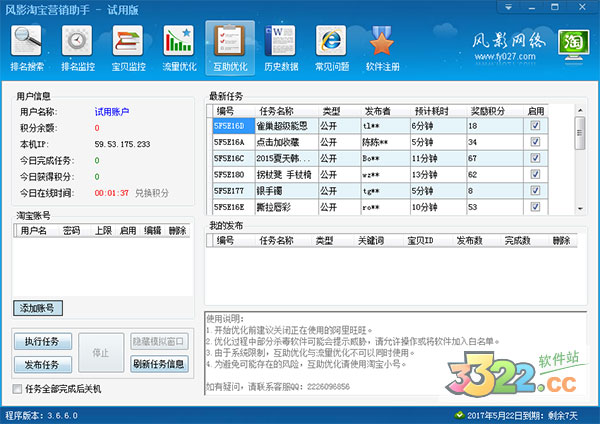Click the green Taobao logo icon
Viewport: 600px width, 424px height.
(573, 44)
